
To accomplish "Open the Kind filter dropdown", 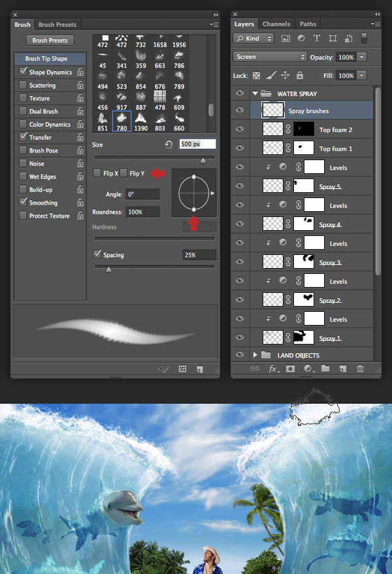I will click(253, 39).
